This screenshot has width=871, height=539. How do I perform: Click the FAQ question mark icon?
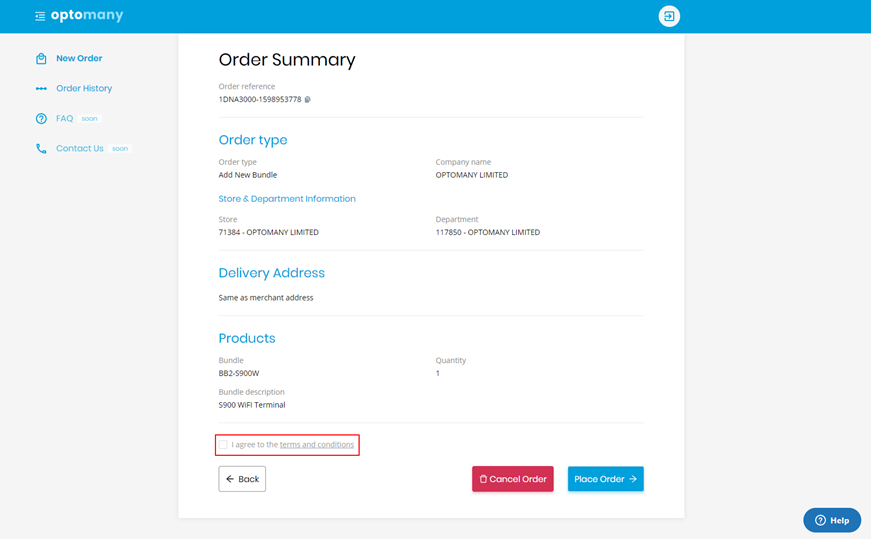(41, 118)
